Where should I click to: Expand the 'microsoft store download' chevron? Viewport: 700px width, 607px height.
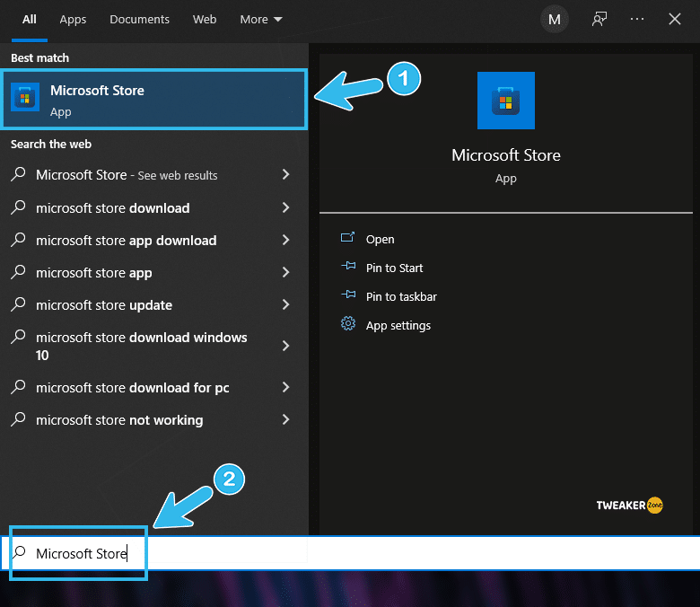coord(286,207)
